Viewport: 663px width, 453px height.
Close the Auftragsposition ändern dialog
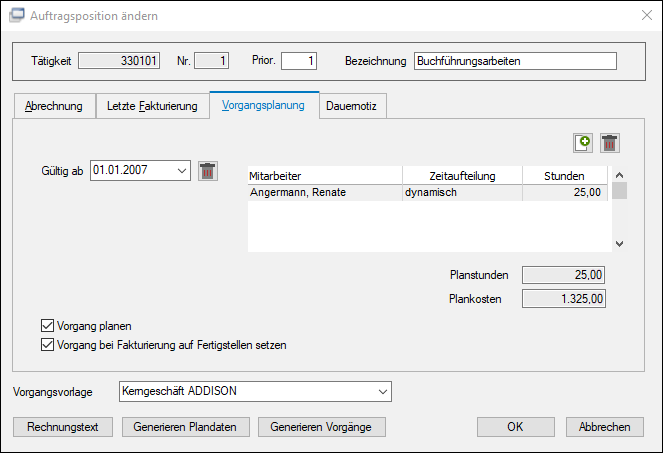pos(647,15)
